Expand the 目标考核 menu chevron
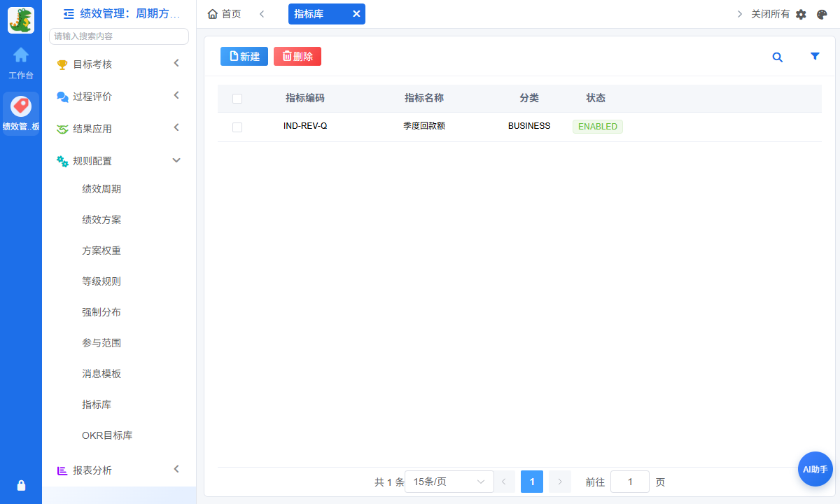Viewport: 840px width, 504px height. point(176,63)
